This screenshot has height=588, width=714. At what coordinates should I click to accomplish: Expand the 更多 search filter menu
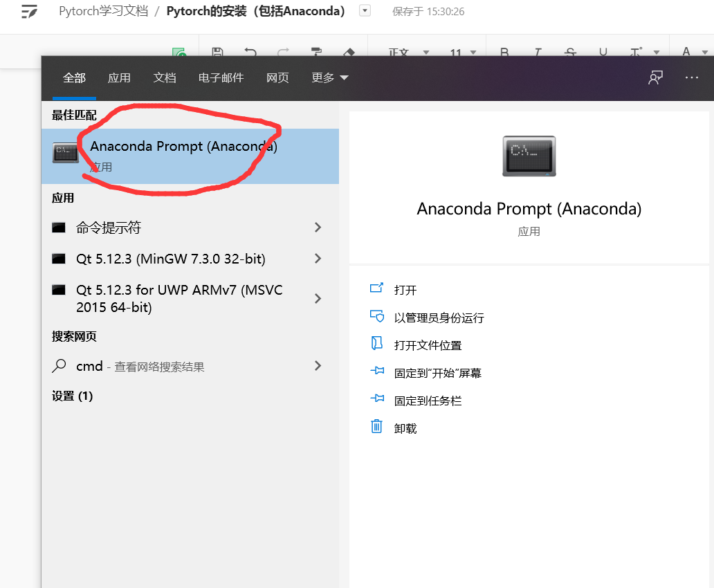(x=330, y=78)
